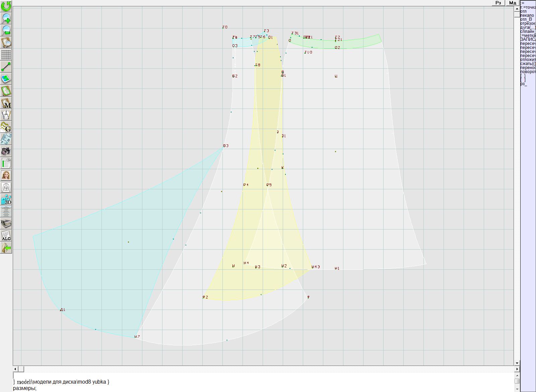The image size is (536, 392).
Task: Select 'поворот' in the command list
Action: 528,72
